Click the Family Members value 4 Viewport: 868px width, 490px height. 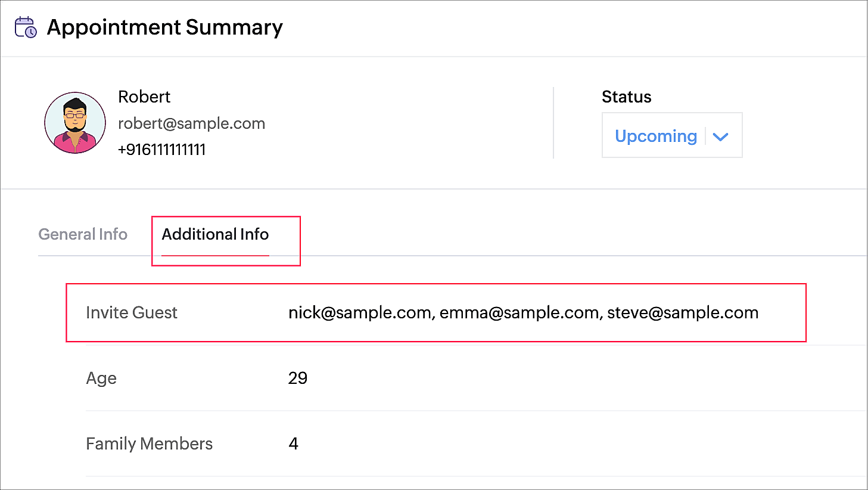pos(293,444)
